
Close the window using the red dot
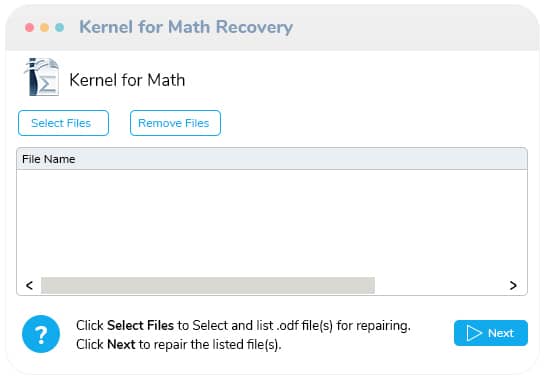pos(30,27)
